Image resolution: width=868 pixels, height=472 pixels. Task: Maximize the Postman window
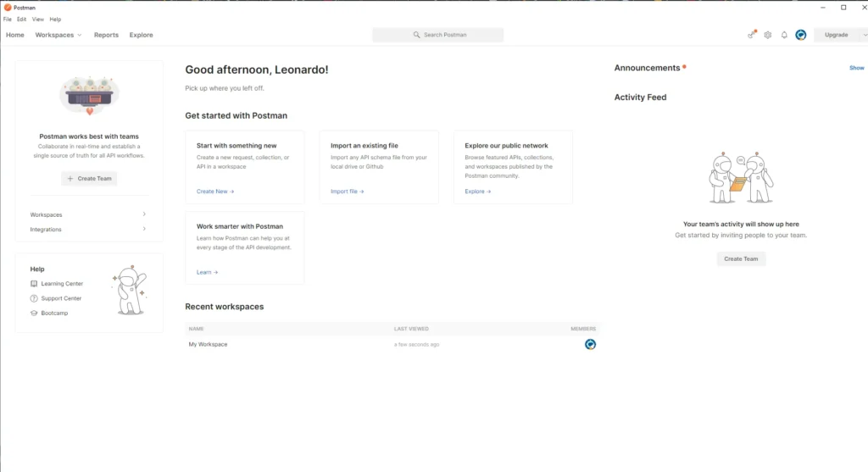click(843, 8)
